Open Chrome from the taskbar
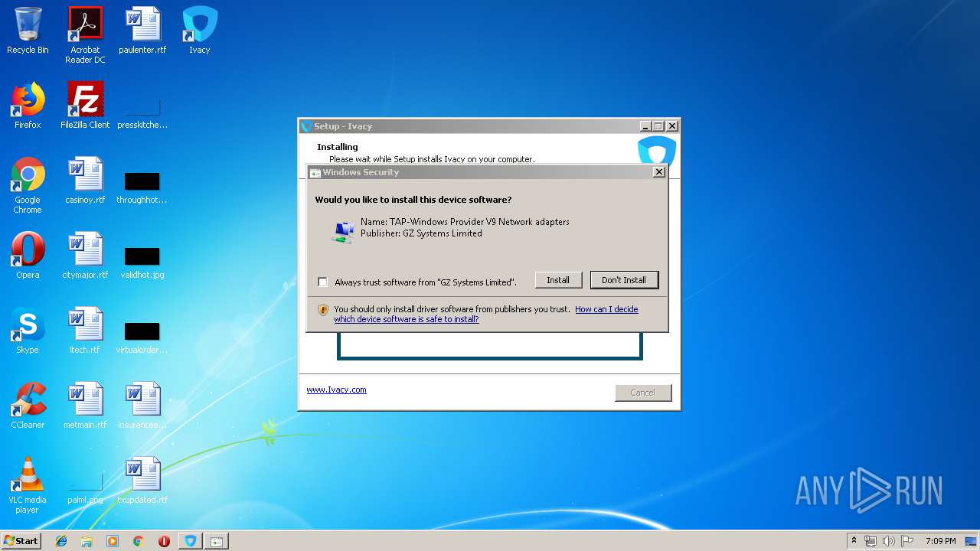Image resolution: width=980 pixels, height=551 pixels. [x=138, y=541]
